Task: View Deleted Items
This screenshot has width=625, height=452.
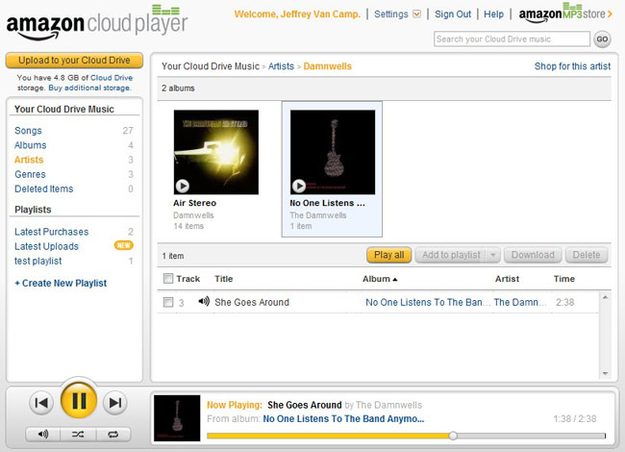Action: (44, 189)
